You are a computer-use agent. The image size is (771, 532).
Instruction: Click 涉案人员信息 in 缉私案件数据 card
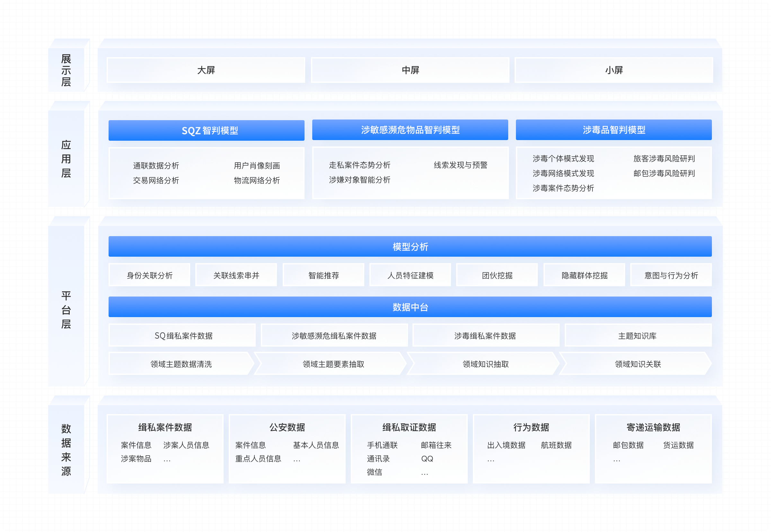pos(186,445)
